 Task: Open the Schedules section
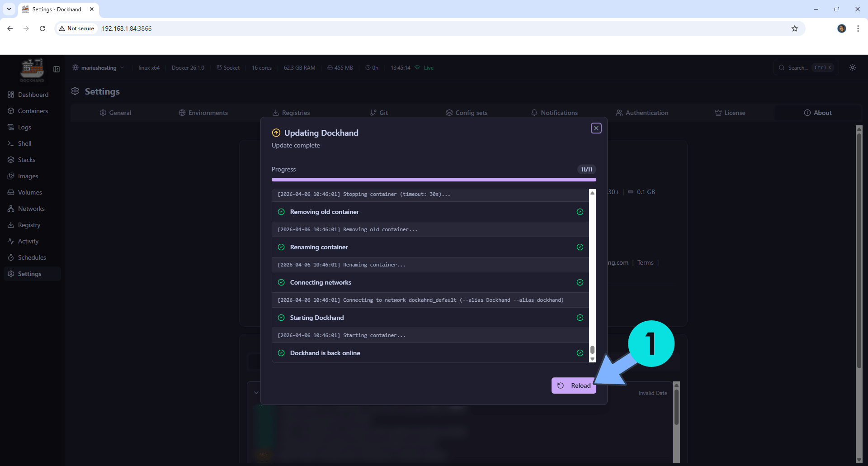[32, 257]
